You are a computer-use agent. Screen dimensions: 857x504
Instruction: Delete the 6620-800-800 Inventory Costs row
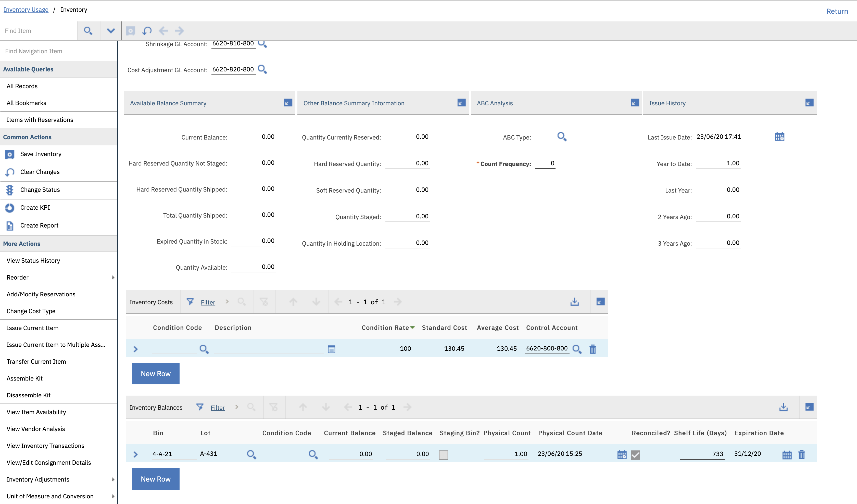pos(593,349)
